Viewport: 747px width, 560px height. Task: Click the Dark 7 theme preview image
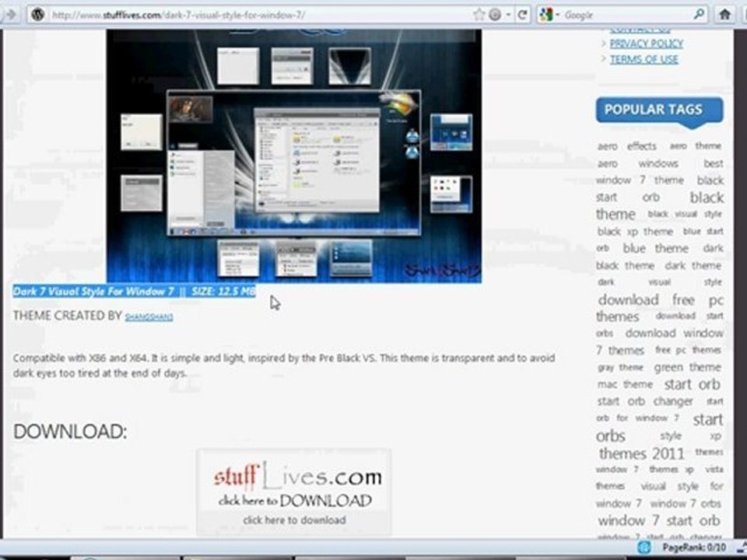[293, 156]
